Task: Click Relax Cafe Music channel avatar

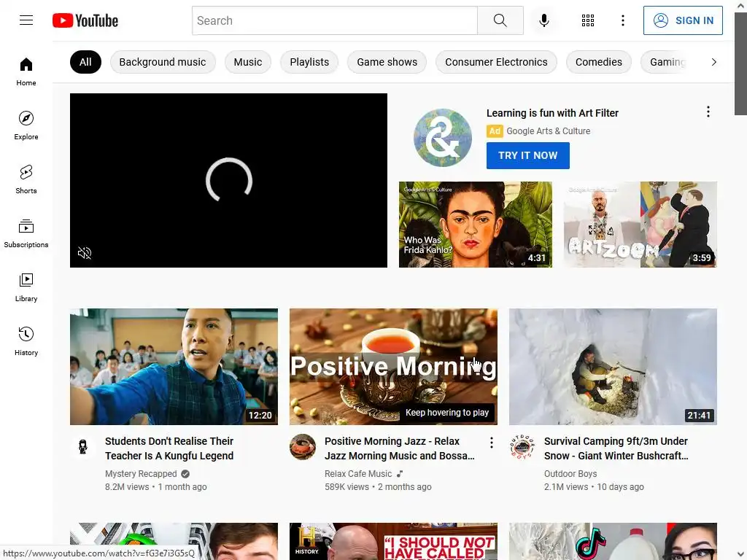Action: click(303, 447)
